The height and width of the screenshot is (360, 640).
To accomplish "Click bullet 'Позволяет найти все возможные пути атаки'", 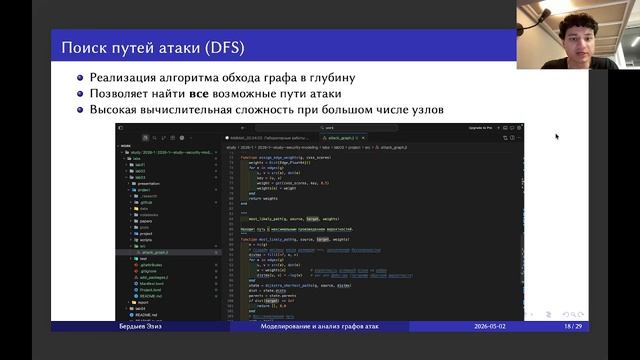I will click(216, 93).
